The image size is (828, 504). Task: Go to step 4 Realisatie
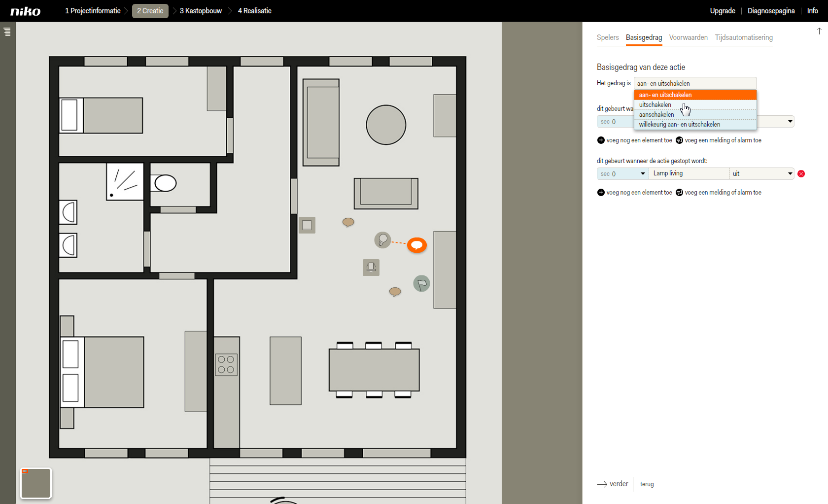point(255,11)
